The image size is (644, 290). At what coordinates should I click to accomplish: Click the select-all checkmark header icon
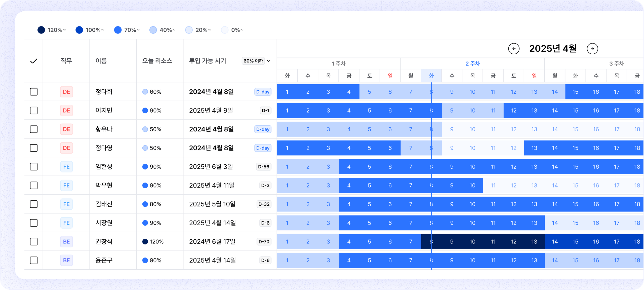pos(34,61)
